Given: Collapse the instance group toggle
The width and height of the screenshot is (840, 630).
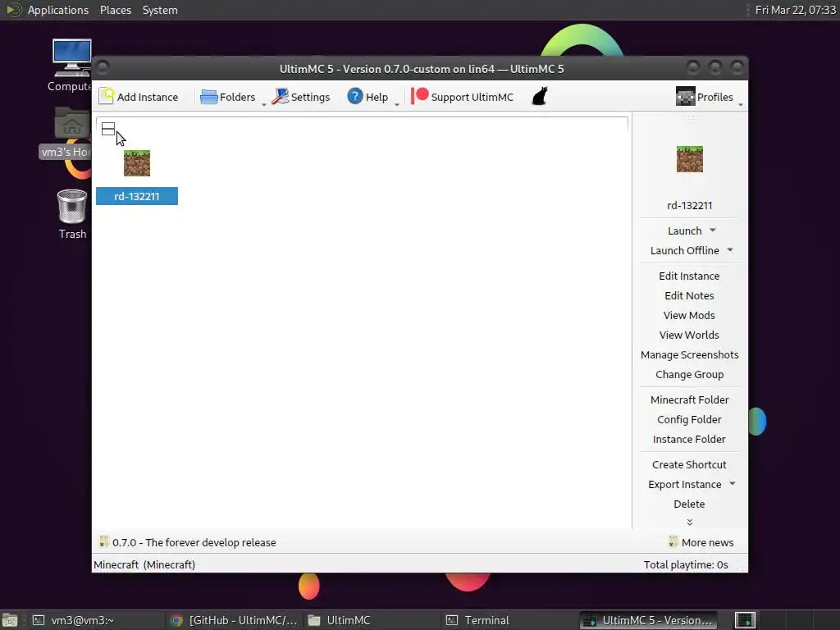Looking at the screenshot, I should tap(108, 129).
